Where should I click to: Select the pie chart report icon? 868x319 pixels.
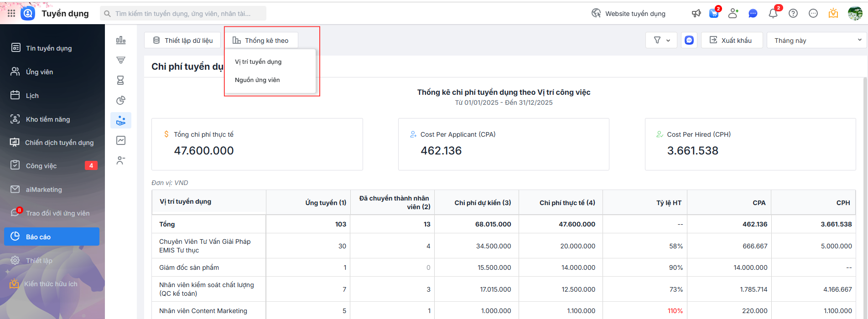tap(121, 100)
